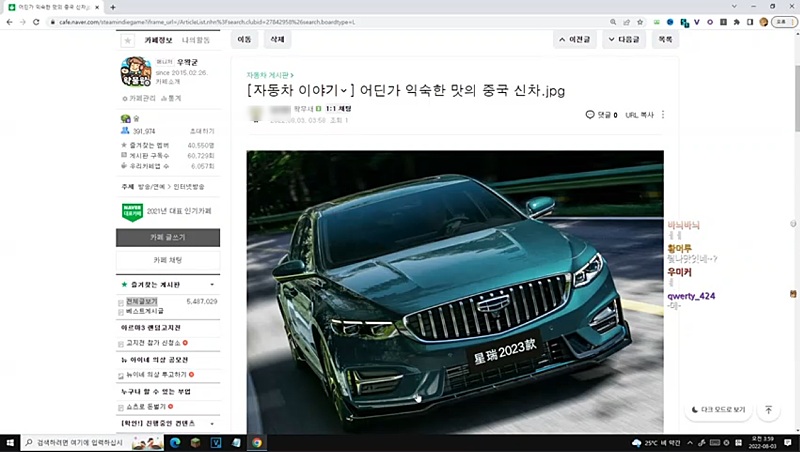800x452 pixels.
Task: Click the green extension icon in toolbar
Action: (x=657, y=22)
